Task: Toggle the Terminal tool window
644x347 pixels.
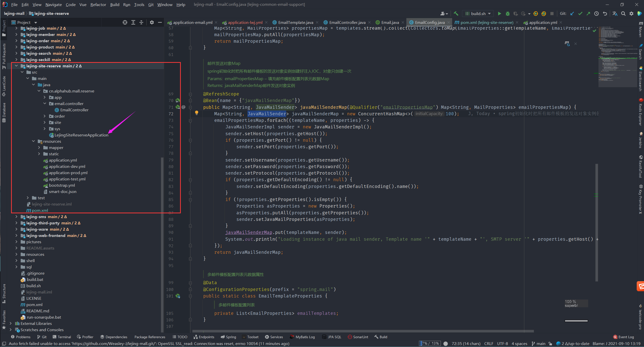Action: click(62, 337)
